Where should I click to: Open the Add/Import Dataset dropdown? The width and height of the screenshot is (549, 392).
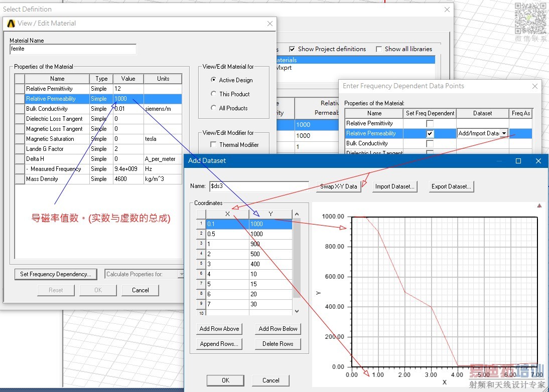[504, 133]
